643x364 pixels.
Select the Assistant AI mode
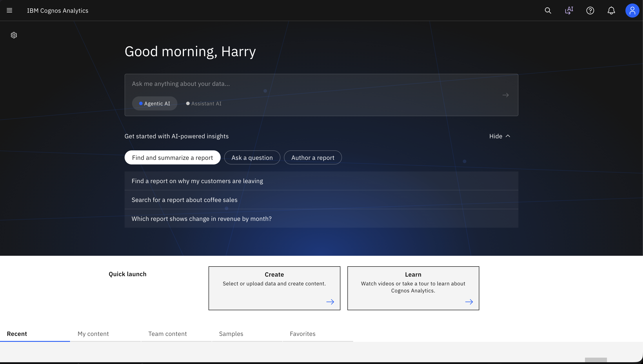[x=204, y=103]
